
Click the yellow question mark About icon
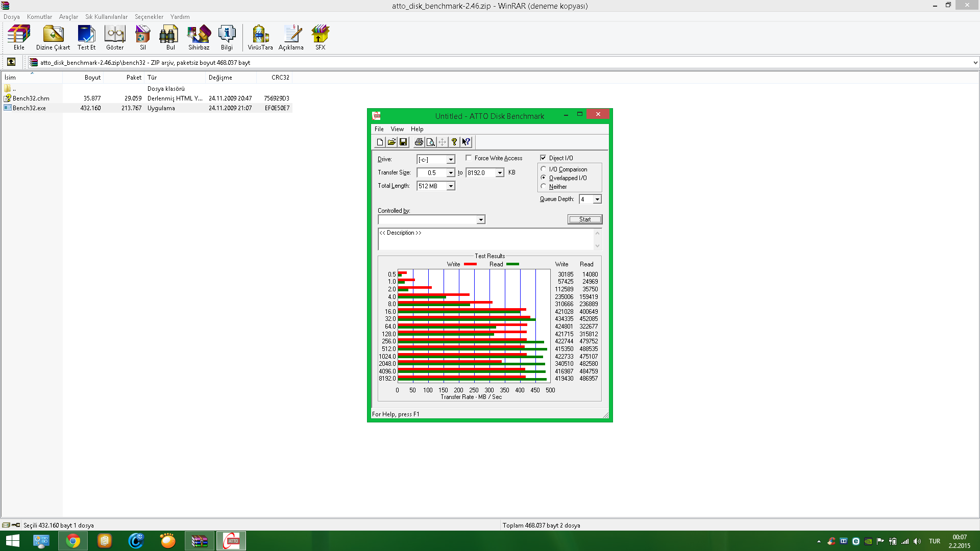click(x=454, y=142)
